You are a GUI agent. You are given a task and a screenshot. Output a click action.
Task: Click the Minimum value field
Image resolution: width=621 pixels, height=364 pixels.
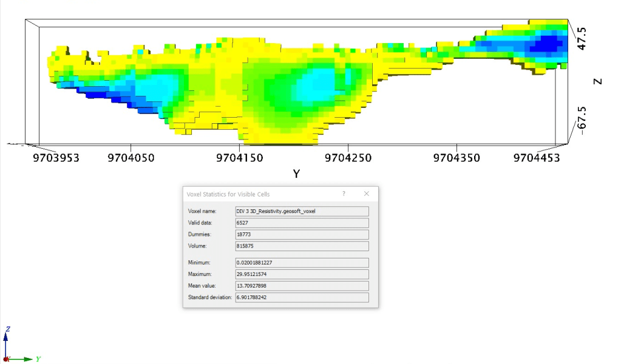click(x=302, y=263)
